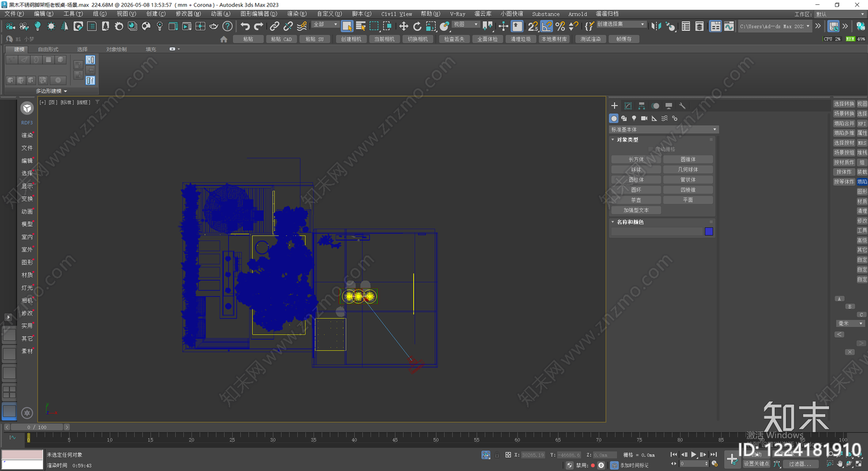This screenshot has height=471, width=868.
Task: Click the help question mark icon
Action: tap(228, 26)
